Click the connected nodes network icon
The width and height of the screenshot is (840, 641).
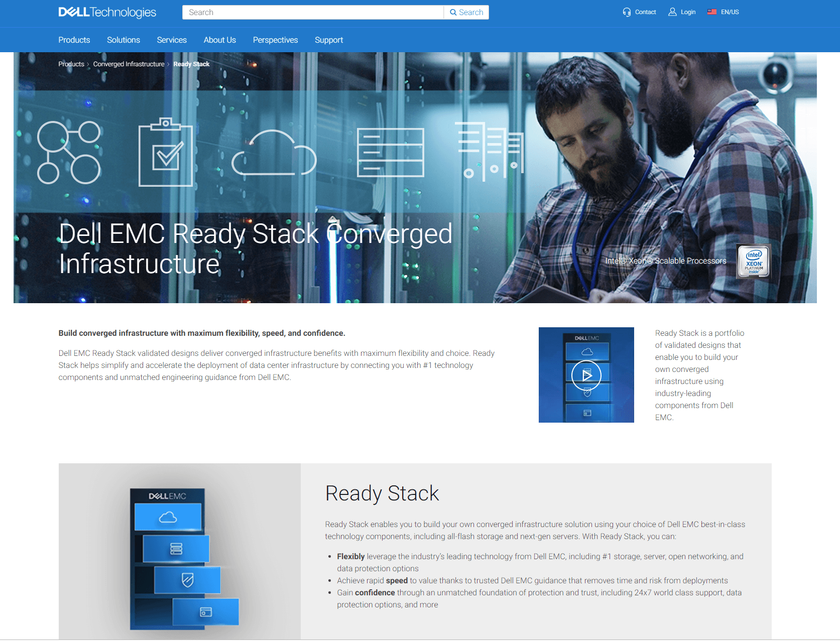coord(69,153)
